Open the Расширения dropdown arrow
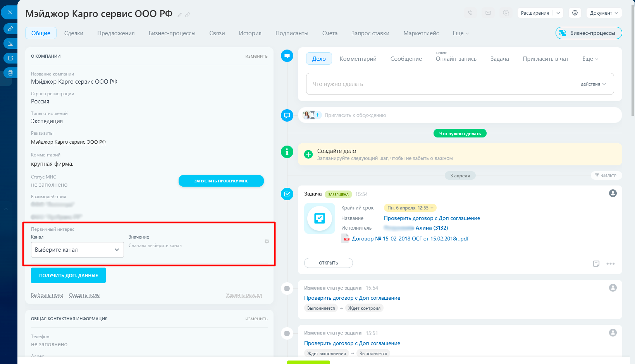The width and height of the screenshot is (635, 364). pyautogui.click(x=558, y=13)
